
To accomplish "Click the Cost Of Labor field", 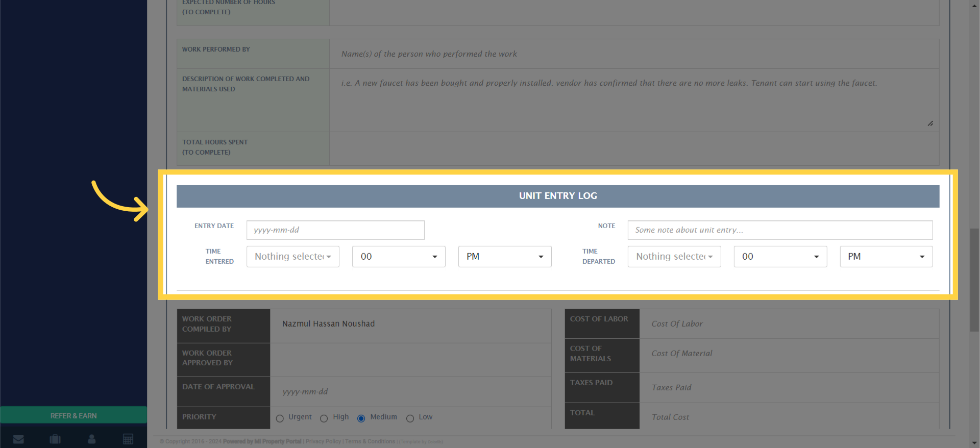I will 789,323.
